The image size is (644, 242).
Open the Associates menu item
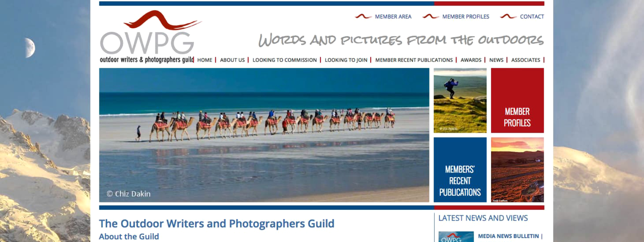click(526, 60)
